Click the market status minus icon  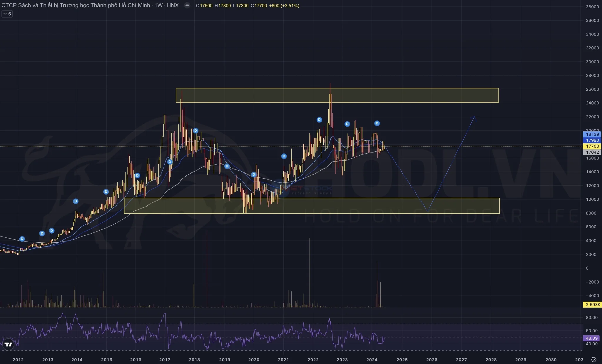click(187, 5)
